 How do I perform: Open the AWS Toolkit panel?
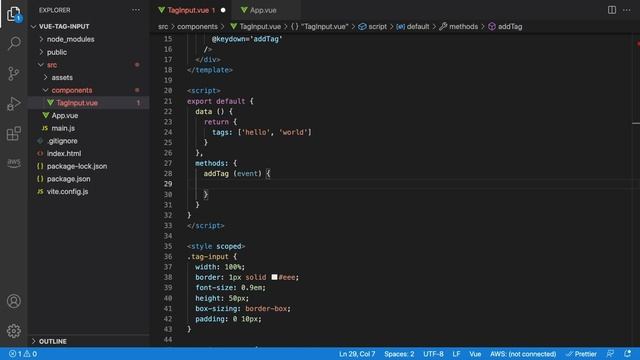(13, 163)
